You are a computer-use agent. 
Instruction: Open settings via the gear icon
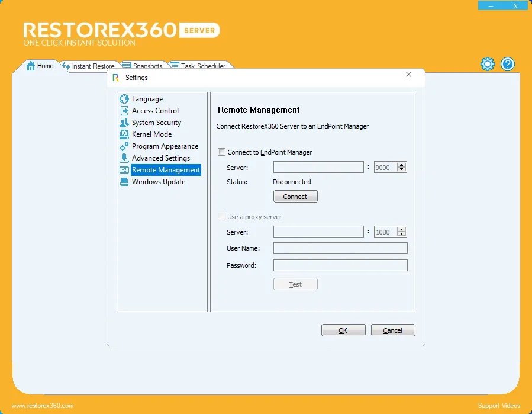[487, 64]
